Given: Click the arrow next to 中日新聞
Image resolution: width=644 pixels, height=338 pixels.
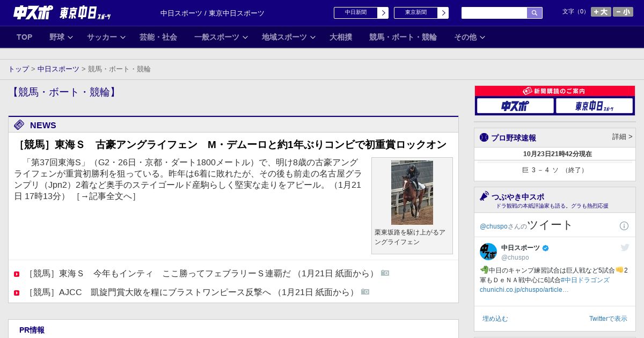Looking at the screenshot, I should [383, 13].
